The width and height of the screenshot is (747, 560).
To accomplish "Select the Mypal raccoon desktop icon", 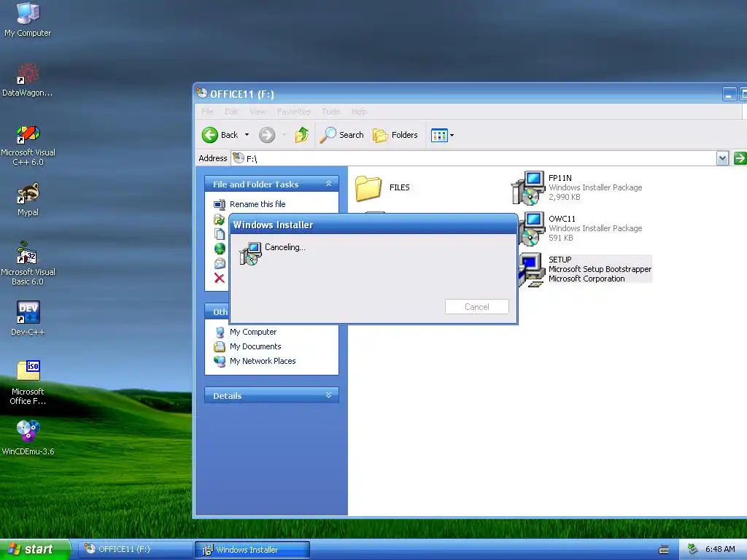I will coord(28,200).
